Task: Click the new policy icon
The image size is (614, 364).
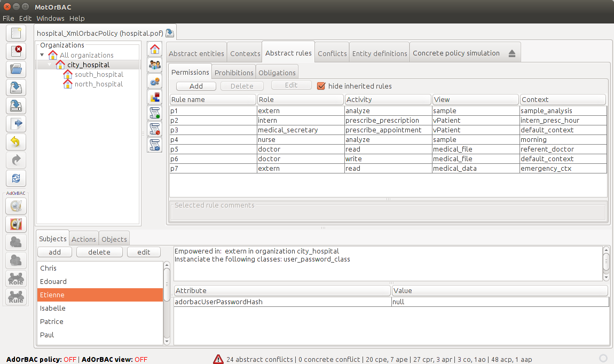Action: pos(16,34)
